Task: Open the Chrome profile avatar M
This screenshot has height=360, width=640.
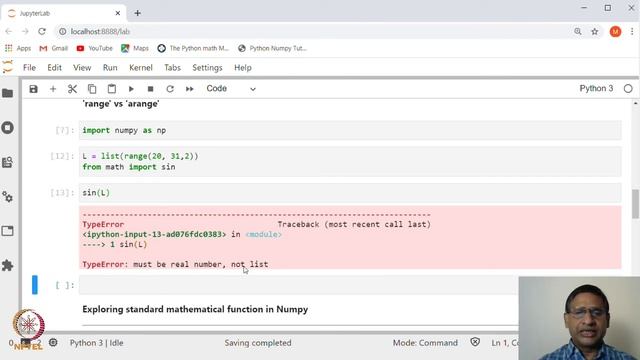Action: tap(615, 31)
